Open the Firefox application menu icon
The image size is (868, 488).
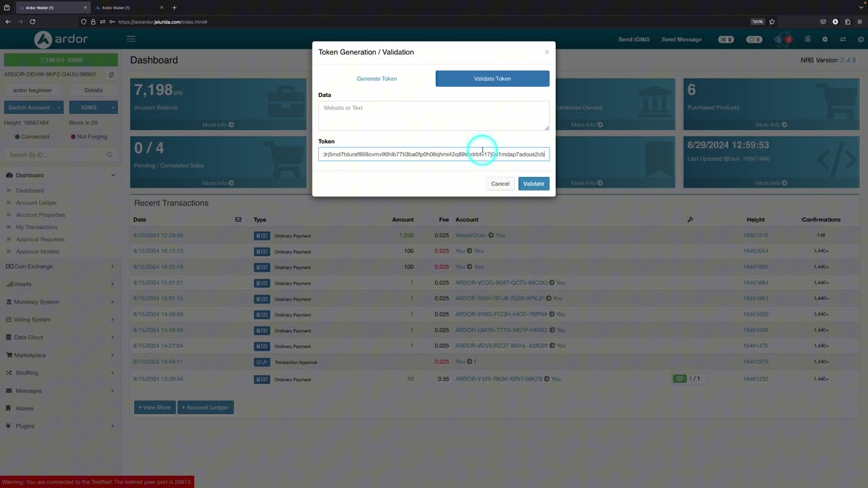860,22
